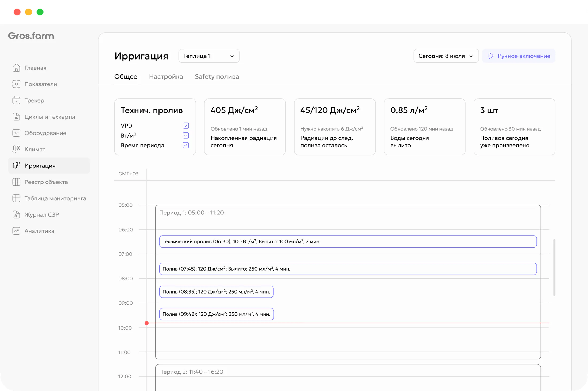The width and height of the screenshot is (588, 391).
Task: Click the Трекер calendar icon
Action: pos(16,100)
